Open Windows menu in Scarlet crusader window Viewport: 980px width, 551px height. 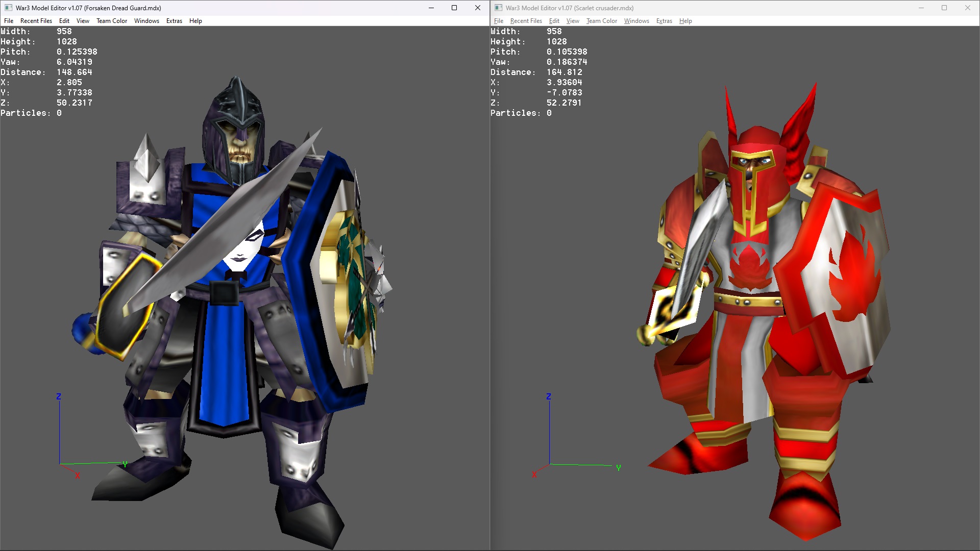(x=636, y=21)
